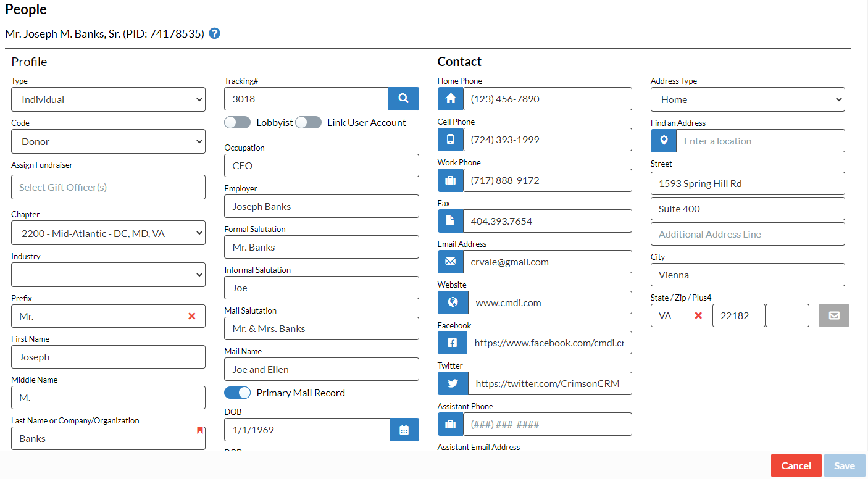
Task: Click the Cancel button
Action: 796,465
